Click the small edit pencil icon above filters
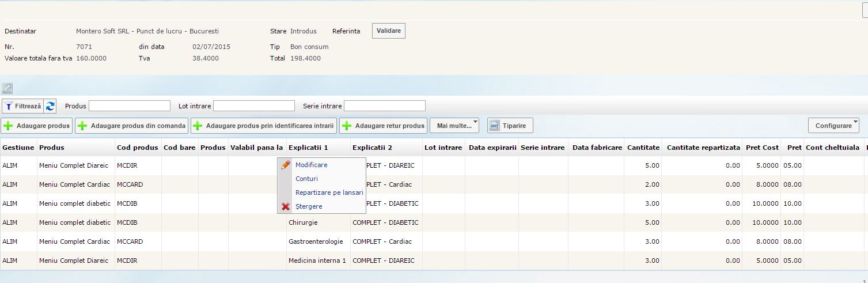 point(7,88)
